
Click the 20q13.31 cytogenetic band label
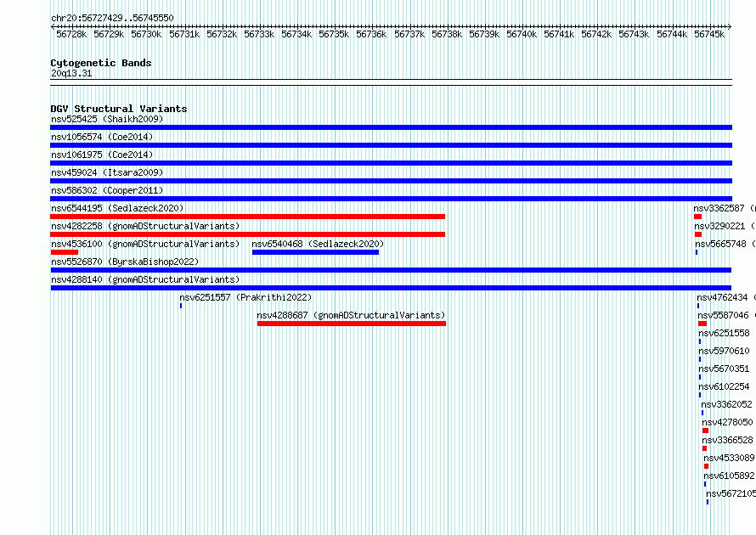tap(71, 73)
